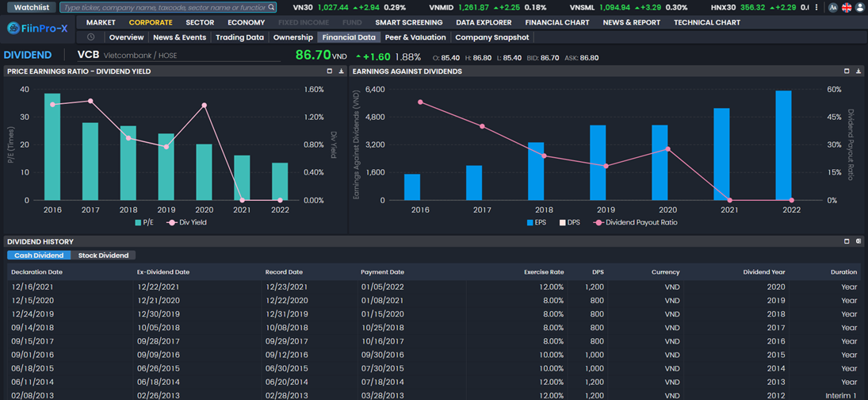This screenshot has width=868, height=400.
Task: Expand the three-dot index ticker menu
Action: [816, 7]
